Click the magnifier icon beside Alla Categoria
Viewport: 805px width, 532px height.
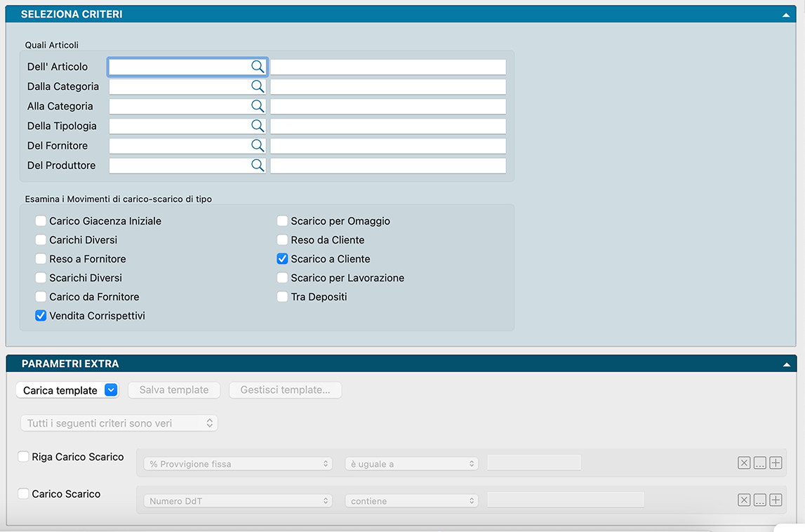pos(258,106)
